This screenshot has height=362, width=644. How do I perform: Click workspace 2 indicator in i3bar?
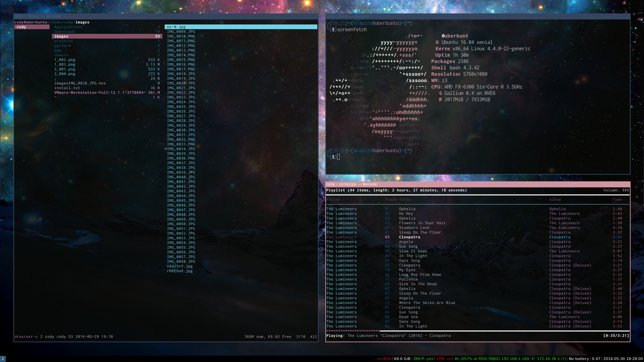pyautogui.click(x=3, y=359)
